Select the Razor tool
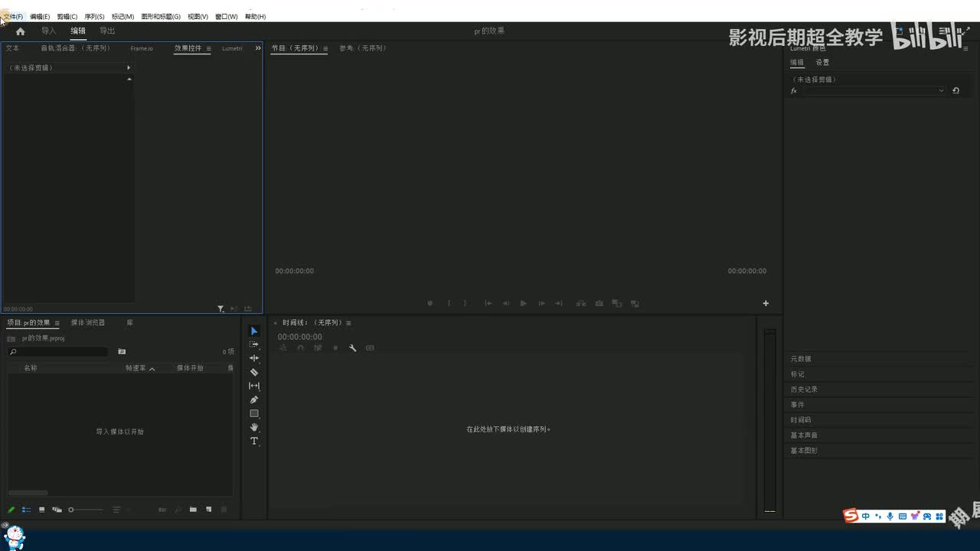The image size is (980, 551). [254, 372]
